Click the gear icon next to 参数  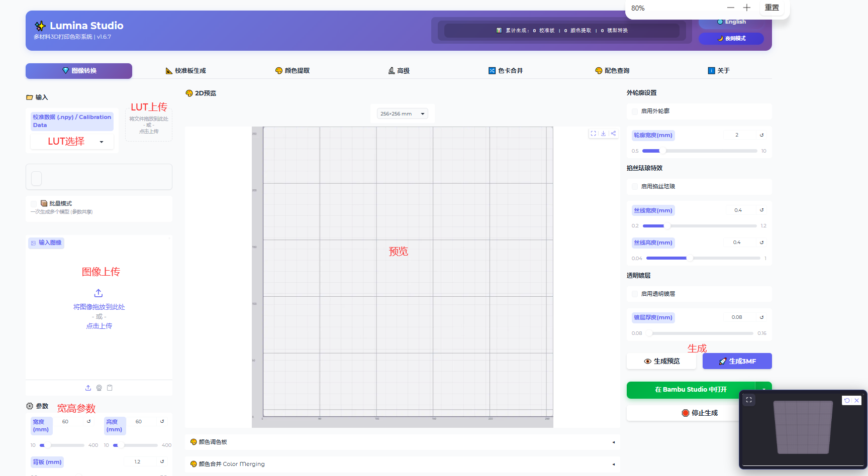pos(30,406)
